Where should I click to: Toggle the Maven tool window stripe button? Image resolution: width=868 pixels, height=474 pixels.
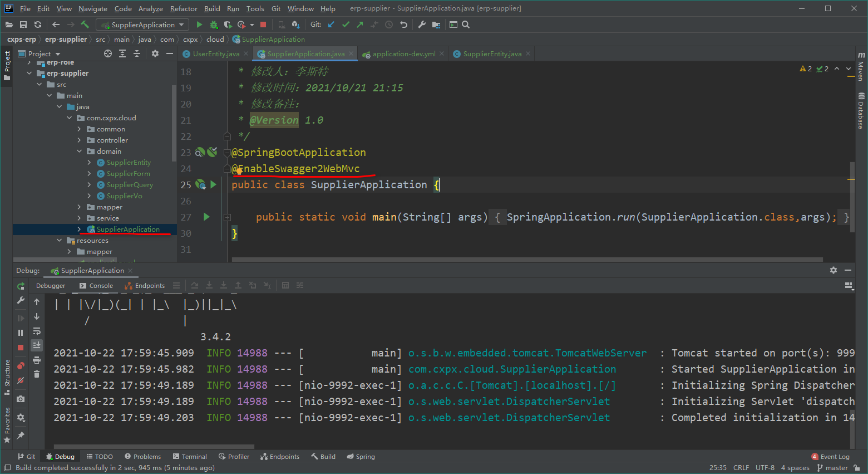coord(861,67)
